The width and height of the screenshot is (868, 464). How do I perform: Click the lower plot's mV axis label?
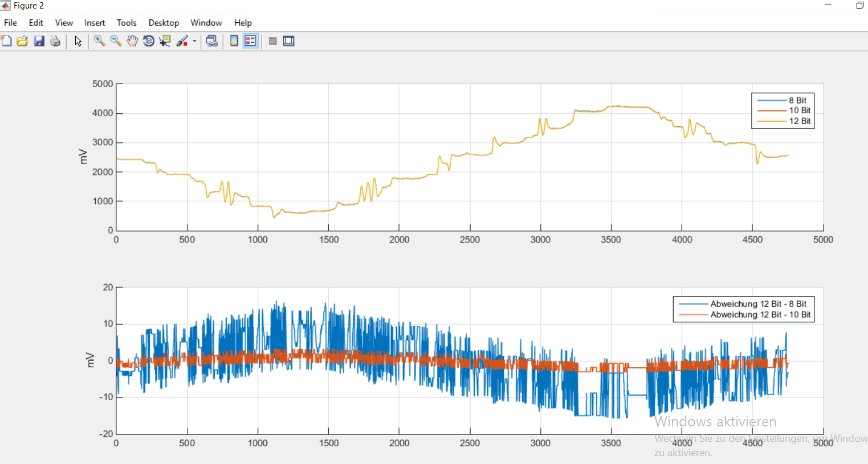[90, 360]
